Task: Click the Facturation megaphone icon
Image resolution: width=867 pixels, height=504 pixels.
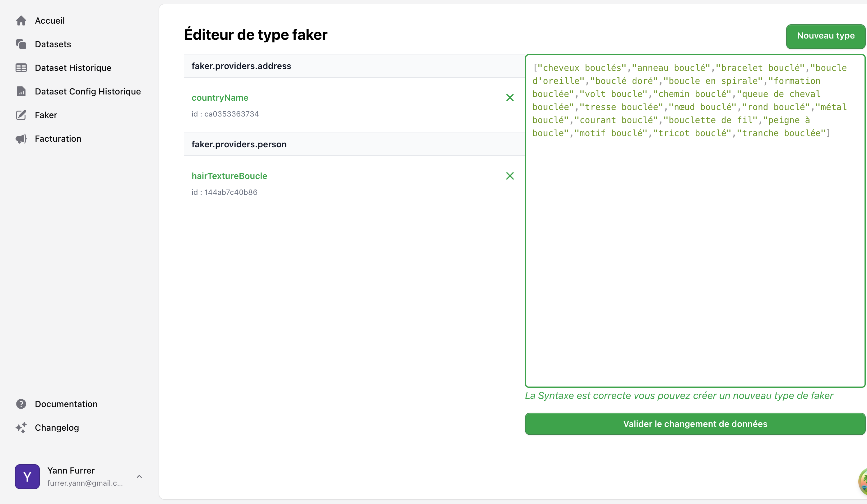Action: [x=21, y=139]
